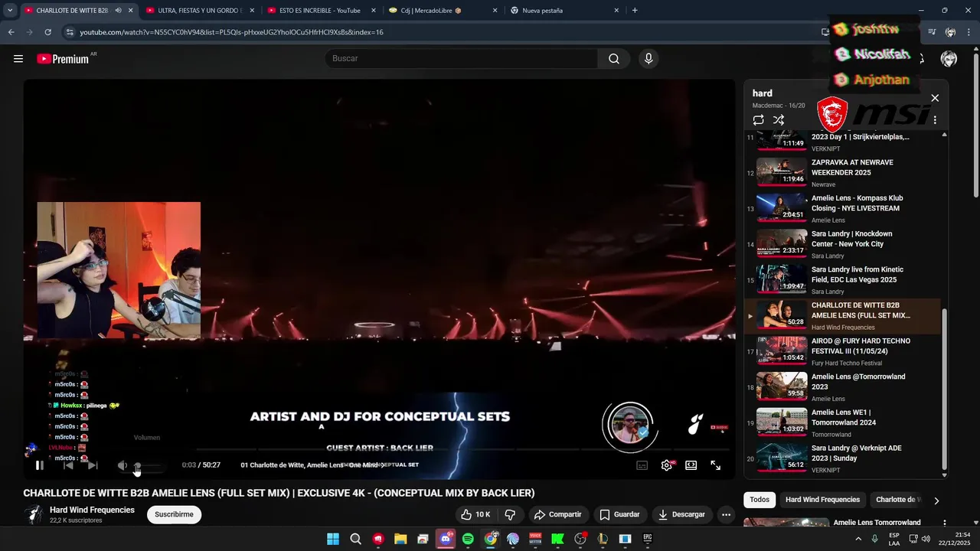Open Chrome media control icon
Screen dimensions: 980x551
click(932, 32)
